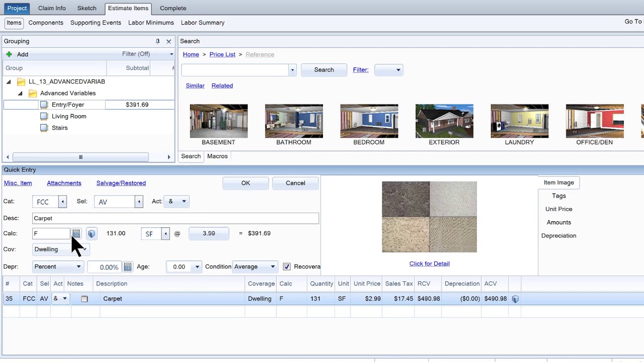Expand the Cat FCC selector arrow
The height and width of the screenshot is (362, 644).
[x=62, y=202]
